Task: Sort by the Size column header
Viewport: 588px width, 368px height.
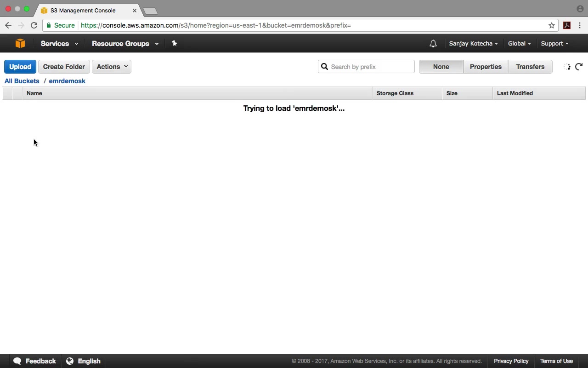Action: 468,93
